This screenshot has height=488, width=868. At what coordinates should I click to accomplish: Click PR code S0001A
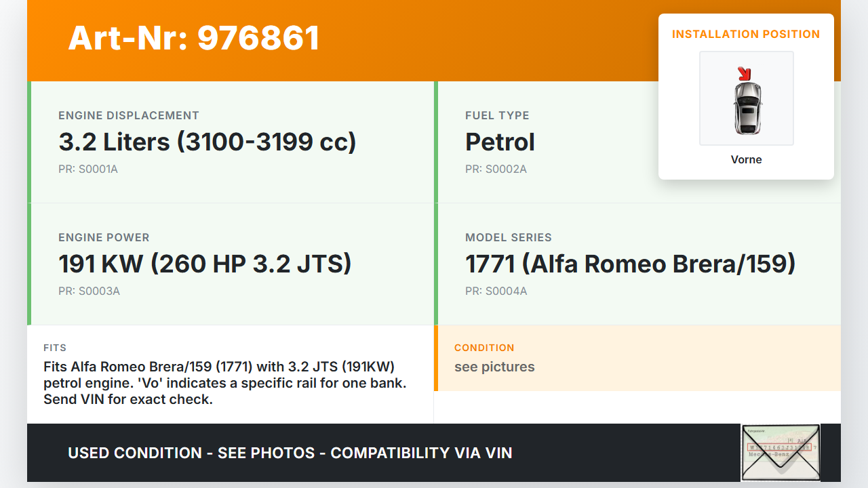click(88, 169)
